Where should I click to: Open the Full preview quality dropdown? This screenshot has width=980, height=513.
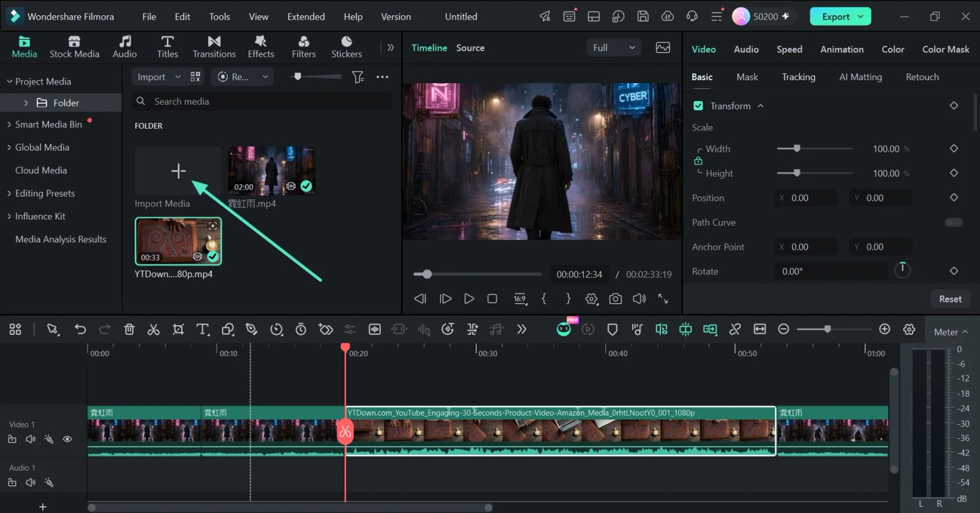614,48
